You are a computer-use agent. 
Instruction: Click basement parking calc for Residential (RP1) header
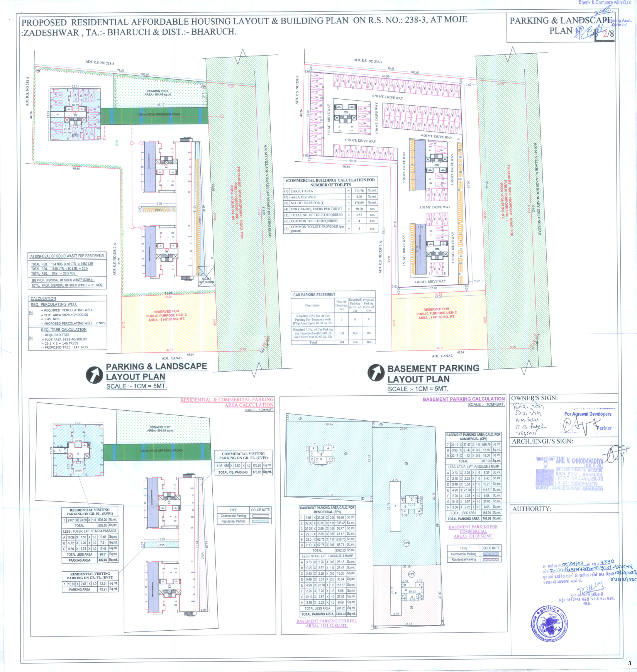point(327,510)
